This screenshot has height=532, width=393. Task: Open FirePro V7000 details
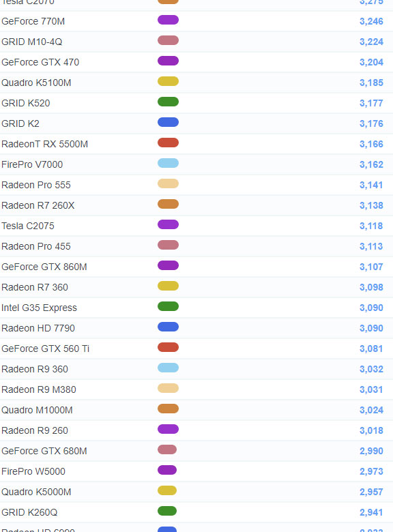tap(32, 164)
